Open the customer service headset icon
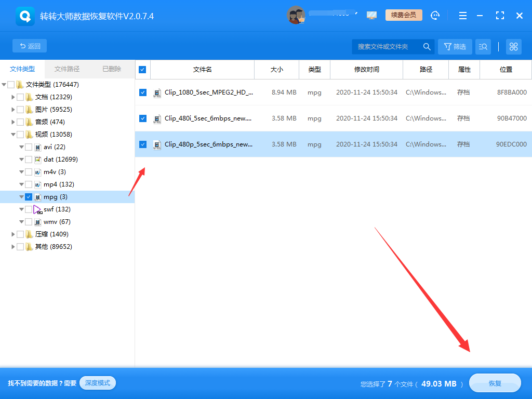Image resolution: width=532 pixels, height=399 pixels. click(x=435, y=15)
